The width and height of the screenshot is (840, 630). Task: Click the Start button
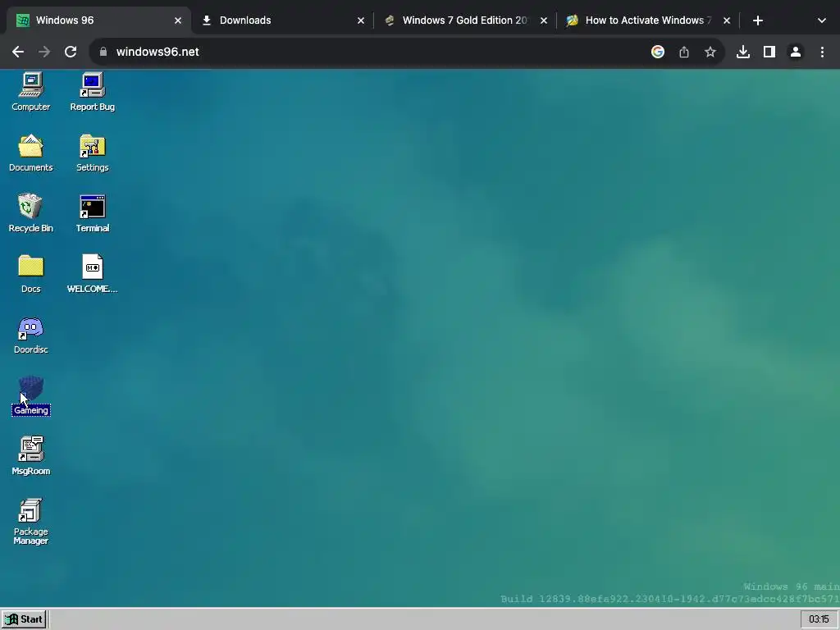(x=24, y=619)
